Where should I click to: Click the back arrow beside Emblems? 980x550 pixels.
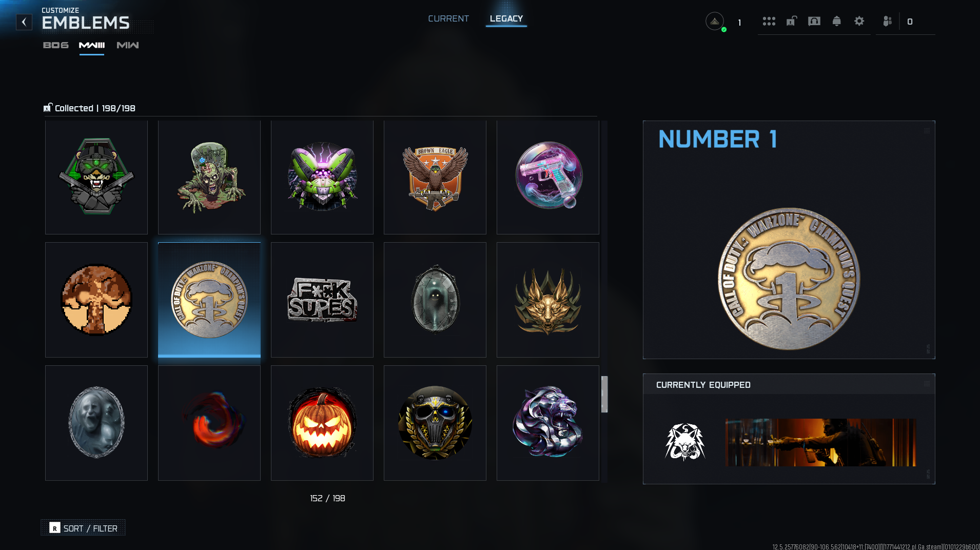(x=24, y=22)
